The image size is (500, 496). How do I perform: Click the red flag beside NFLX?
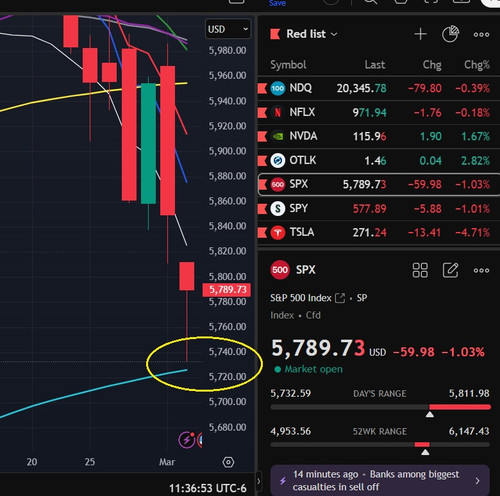pyautogui.click(x=262, y=112)
